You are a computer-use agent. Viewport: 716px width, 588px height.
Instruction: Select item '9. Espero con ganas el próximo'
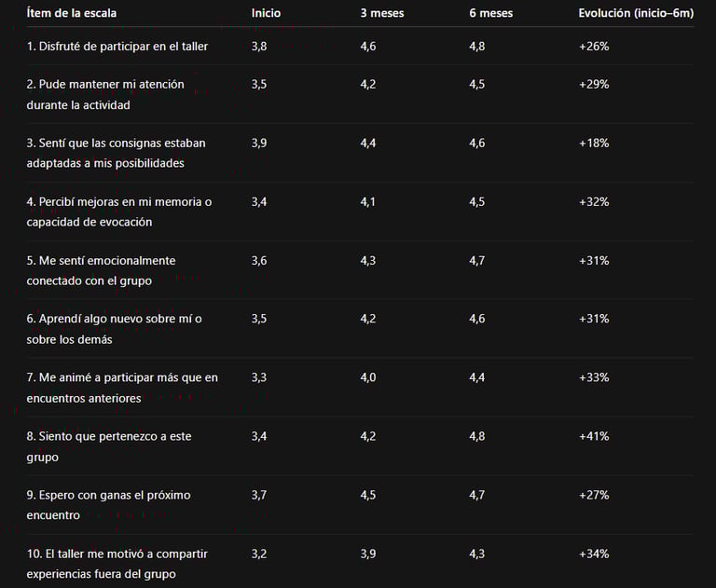pyautogui.click(x=108, y=505)
